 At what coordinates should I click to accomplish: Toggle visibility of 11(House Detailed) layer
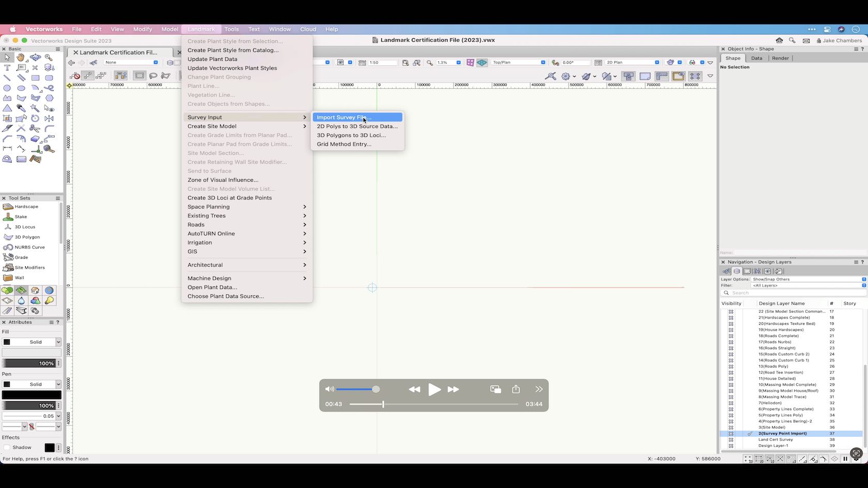pos(731,379)
